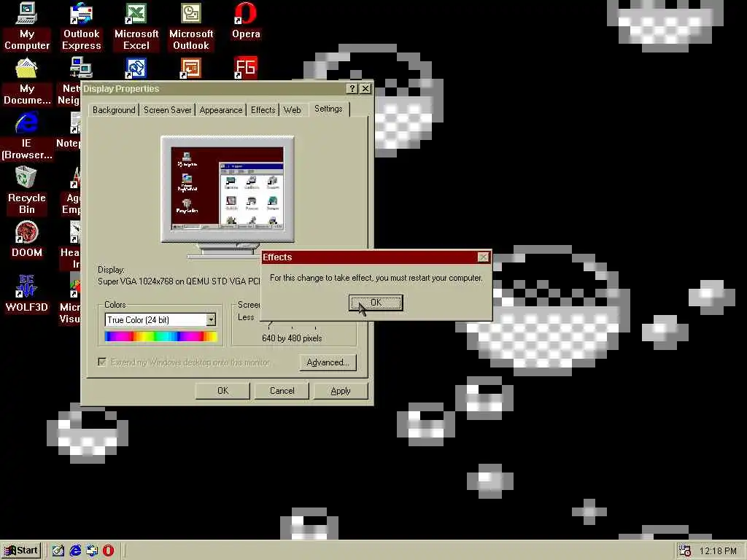The image size is (747, 560).
Task: Open the Recycle Bin icon
Action: tap(27, 190)
